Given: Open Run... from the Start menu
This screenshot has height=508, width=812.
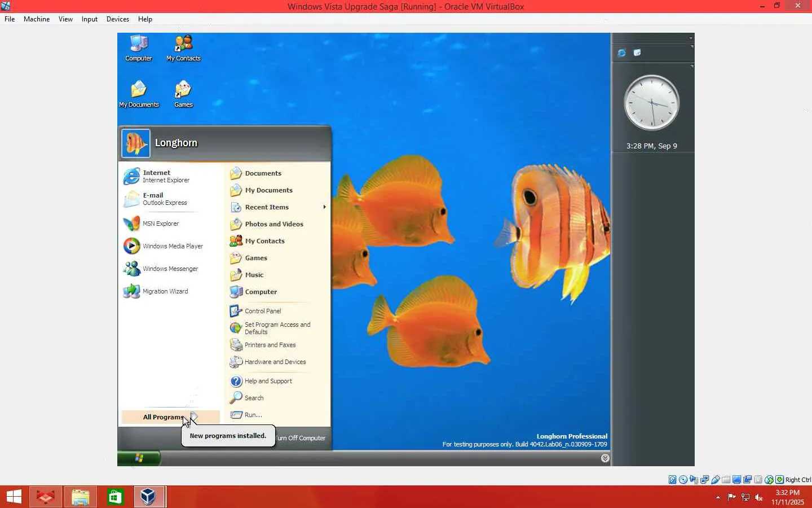Looking at the screenshot, I should (x=277, y=415).
